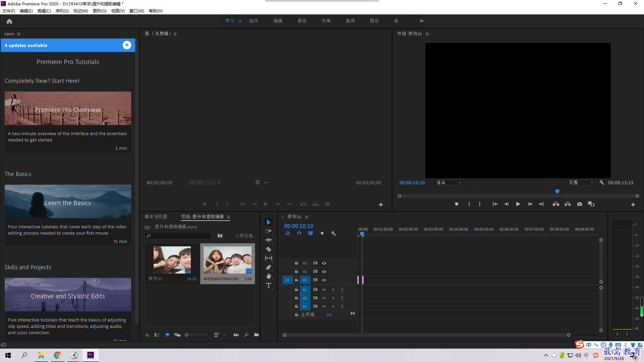The image size is (644, 362).
Task: Click Lift button in Program monitor
Action: pos(556,204)
